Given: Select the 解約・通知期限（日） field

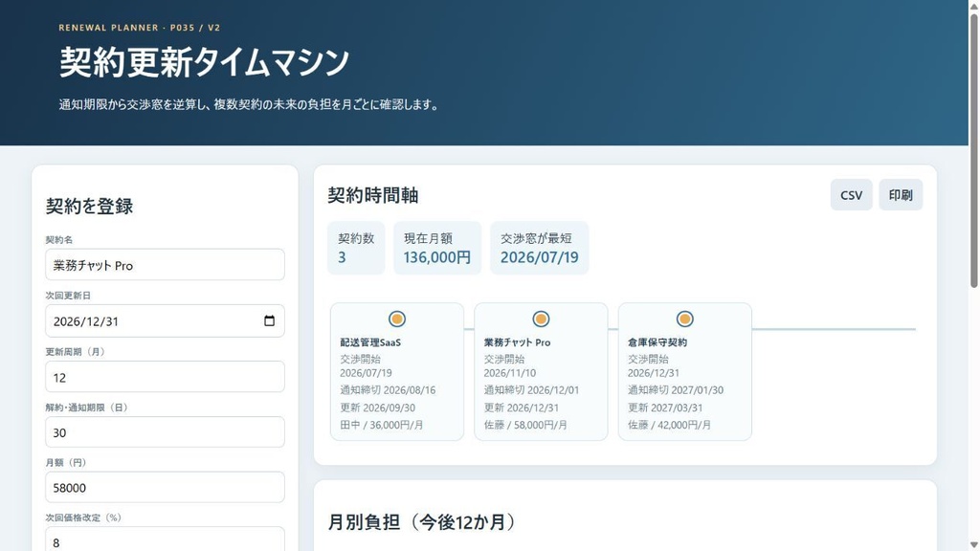Looking at the screenshot, I should click(x=165, y=432).
